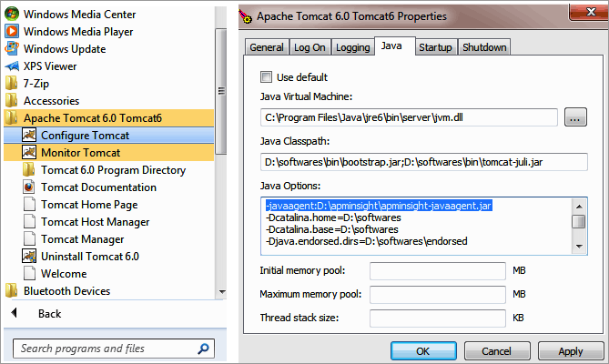Click the Apply button
Image resolution: width=609 pixels, height=364 pixels.
pos(570,351)
